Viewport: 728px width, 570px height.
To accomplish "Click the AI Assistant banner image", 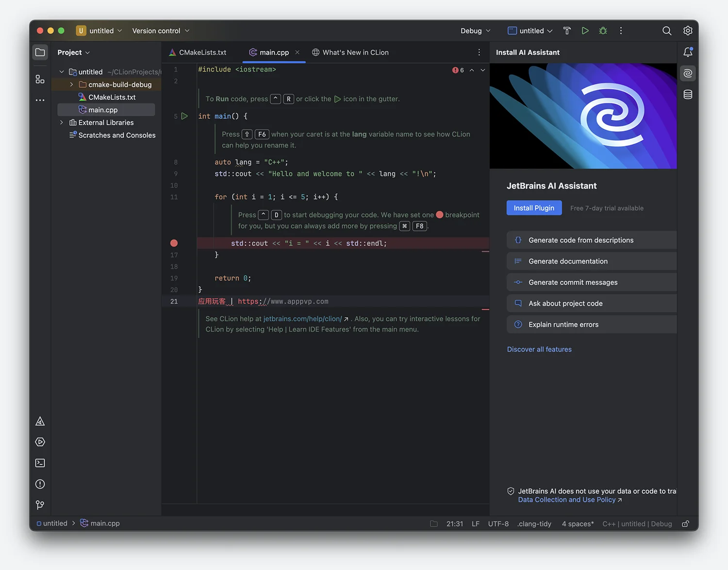I will coord(583,116).
